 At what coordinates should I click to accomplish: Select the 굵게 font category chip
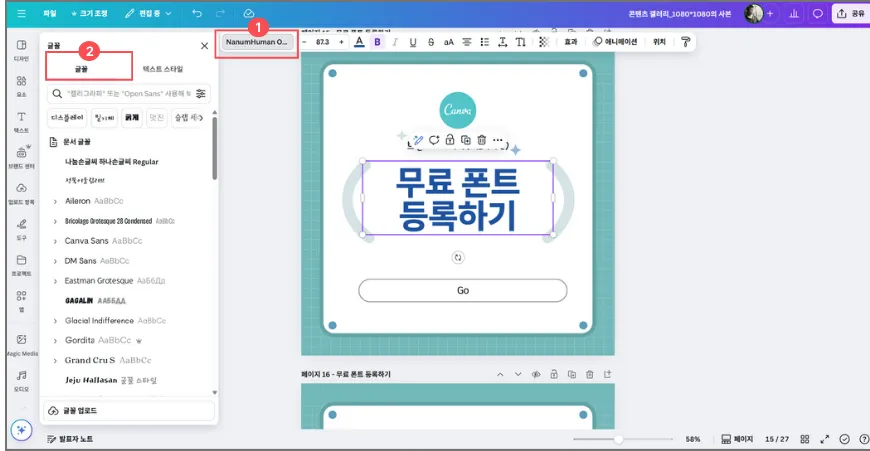[x=131, y=118]
